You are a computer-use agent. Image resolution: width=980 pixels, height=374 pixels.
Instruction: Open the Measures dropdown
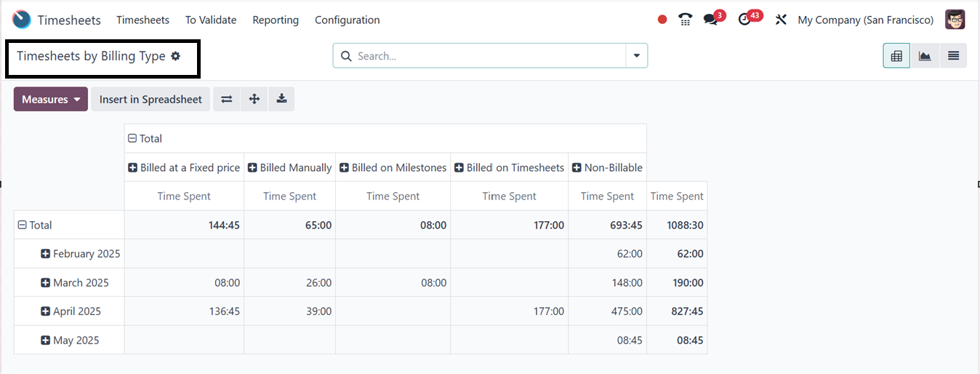click(50, 99)
